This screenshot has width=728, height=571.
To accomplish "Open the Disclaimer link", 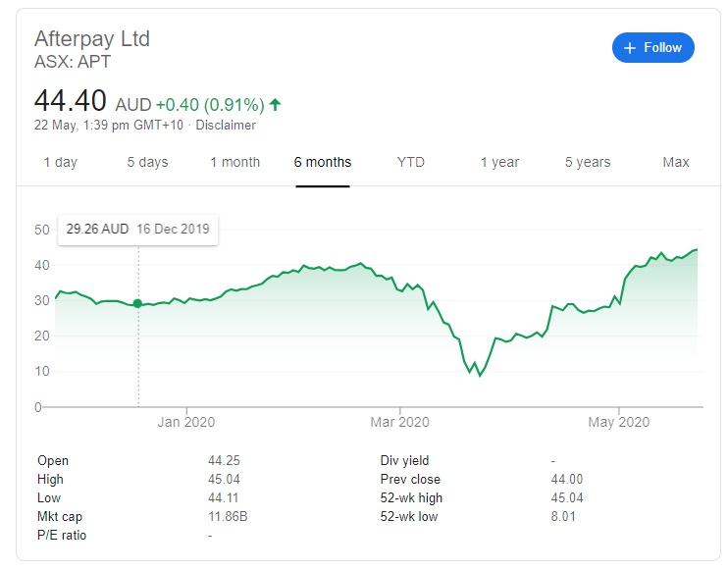I will tap(226, 126).
